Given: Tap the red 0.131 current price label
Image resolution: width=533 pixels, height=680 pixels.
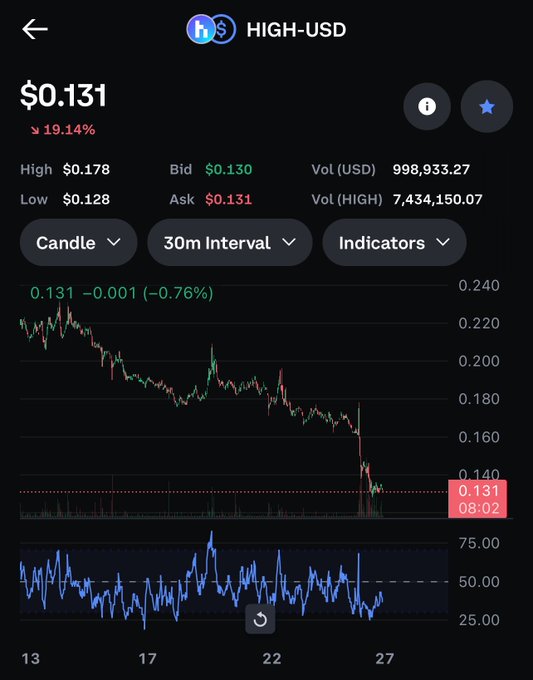Looking at the screenshot, I should 477,499.
